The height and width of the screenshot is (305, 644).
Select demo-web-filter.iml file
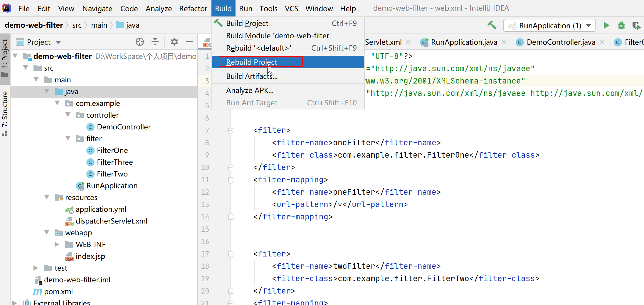[x=77, y=280]
